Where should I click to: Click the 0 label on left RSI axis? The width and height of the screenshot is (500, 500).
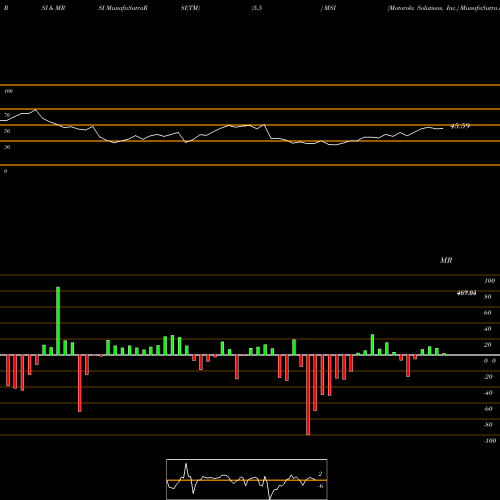click(6, 171)
